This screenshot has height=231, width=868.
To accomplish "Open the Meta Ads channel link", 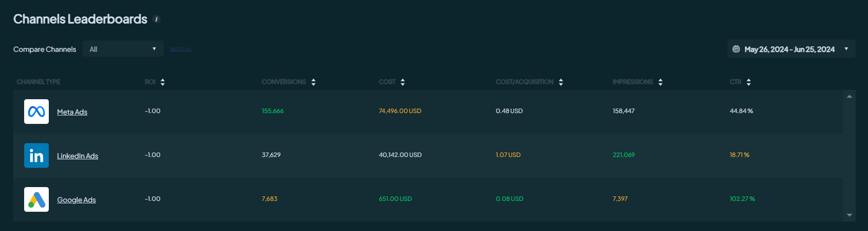I will tap(72, 112).
